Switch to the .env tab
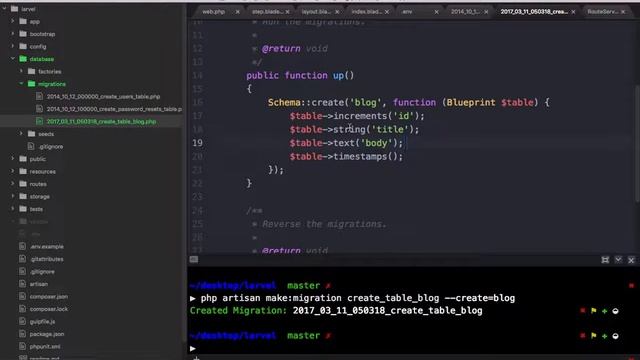 pyautogui.click(x=407, y=12)
